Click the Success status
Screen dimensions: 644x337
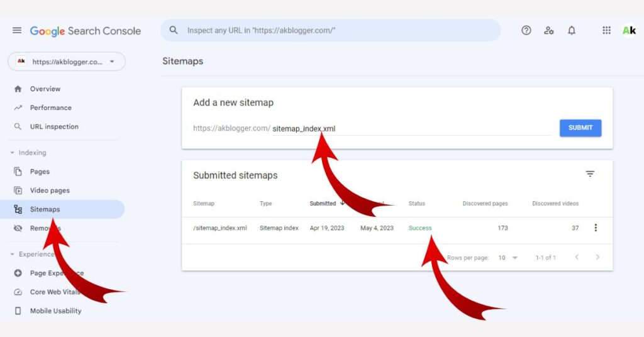tap(419, 228)
